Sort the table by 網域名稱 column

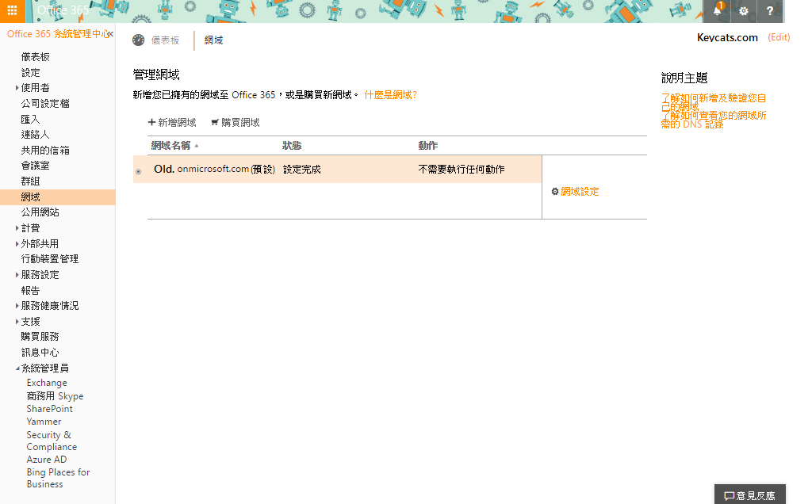pos(174,145)
